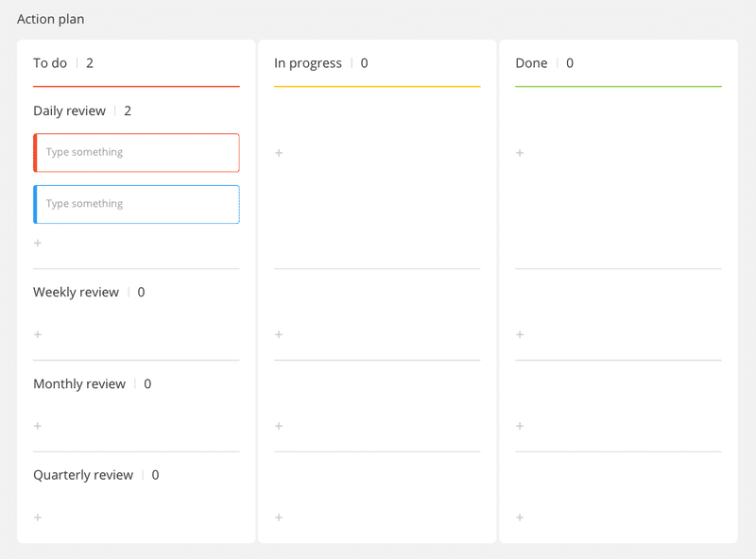Open the Quarterly review row label

point(83,475)
